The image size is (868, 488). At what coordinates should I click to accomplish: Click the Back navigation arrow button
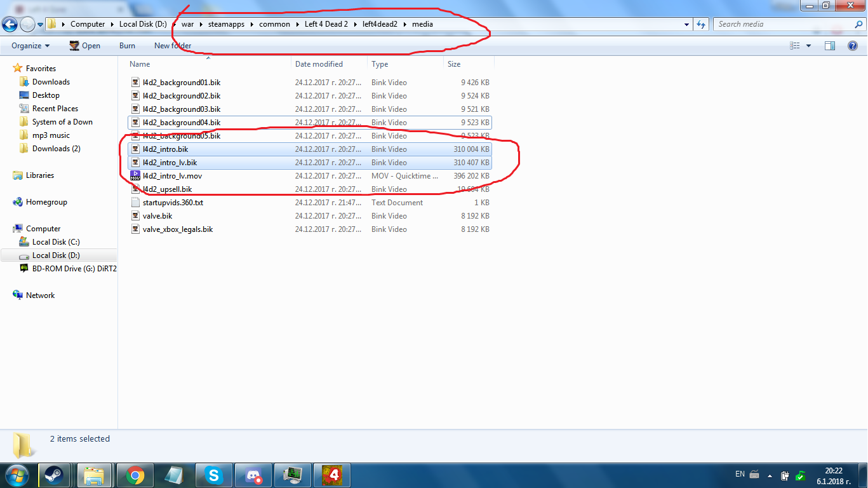(10, 25)
